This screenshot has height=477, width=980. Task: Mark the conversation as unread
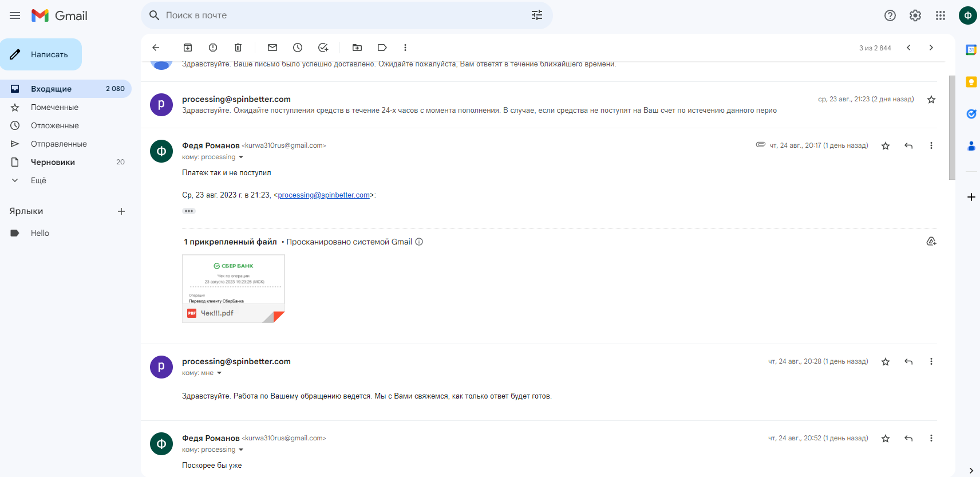click(272, 48)
